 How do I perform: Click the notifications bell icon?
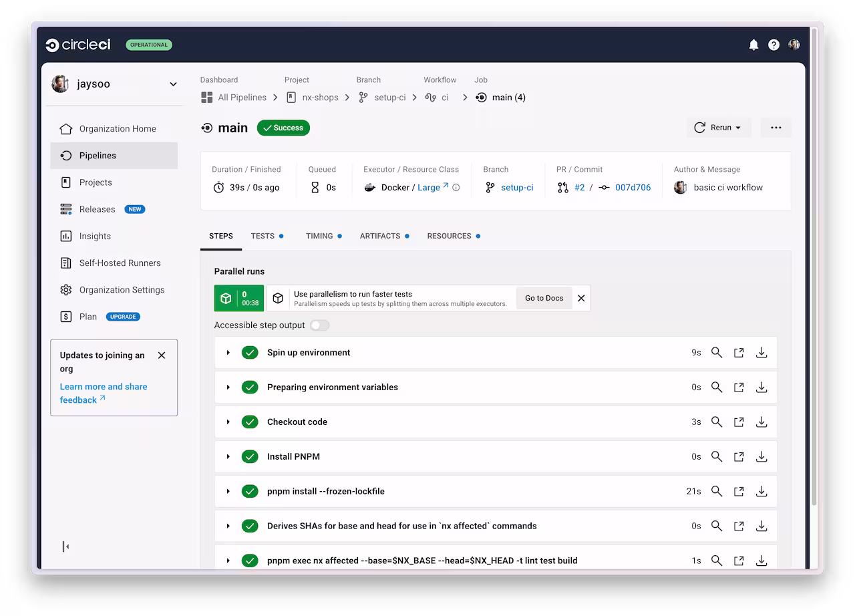[x=753, y=45]
